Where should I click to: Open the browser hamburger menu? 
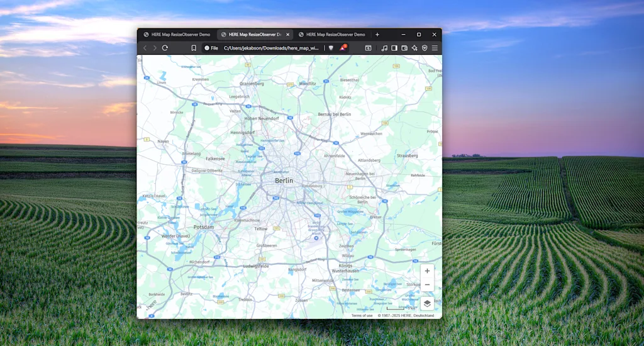435,48
